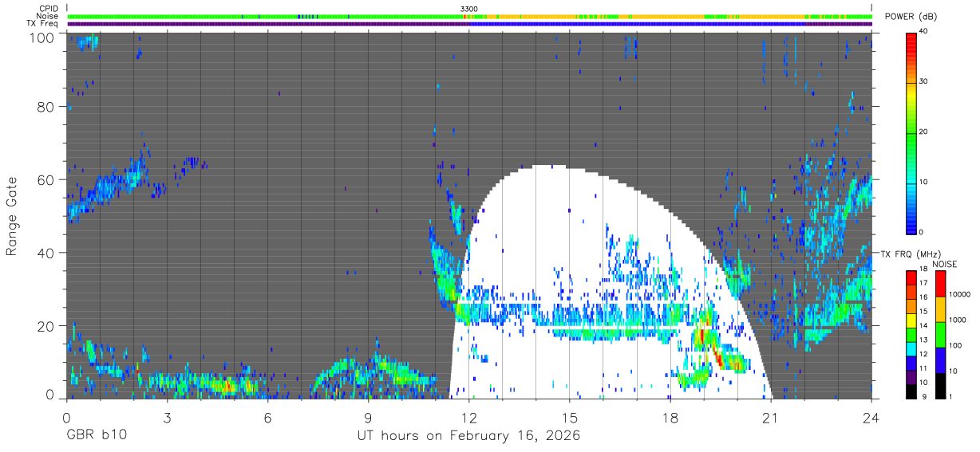The height and width of the screenshot is (452, 980).
Task: Click the TX FRQ (MHz) color scale bar
Action: coord(911,334)
